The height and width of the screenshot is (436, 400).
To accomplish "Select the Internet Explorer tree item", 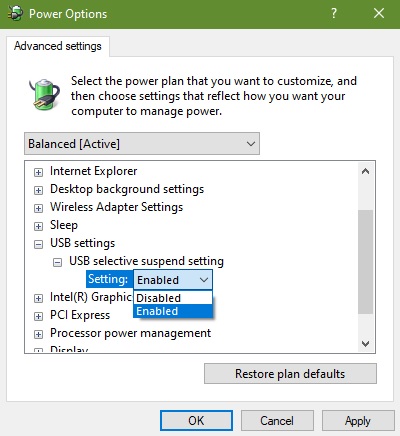I will coord(93,171).
